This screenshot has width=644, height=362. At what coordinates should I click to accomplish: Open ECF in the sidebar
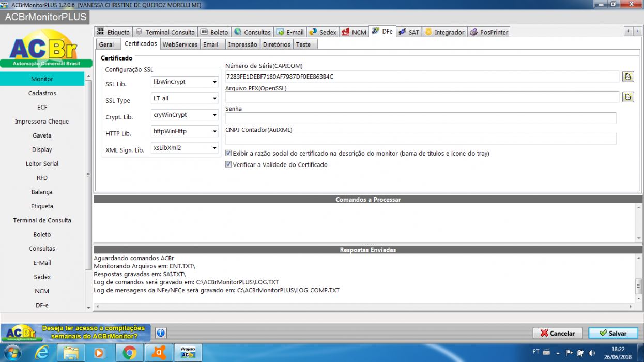[42, 107]
